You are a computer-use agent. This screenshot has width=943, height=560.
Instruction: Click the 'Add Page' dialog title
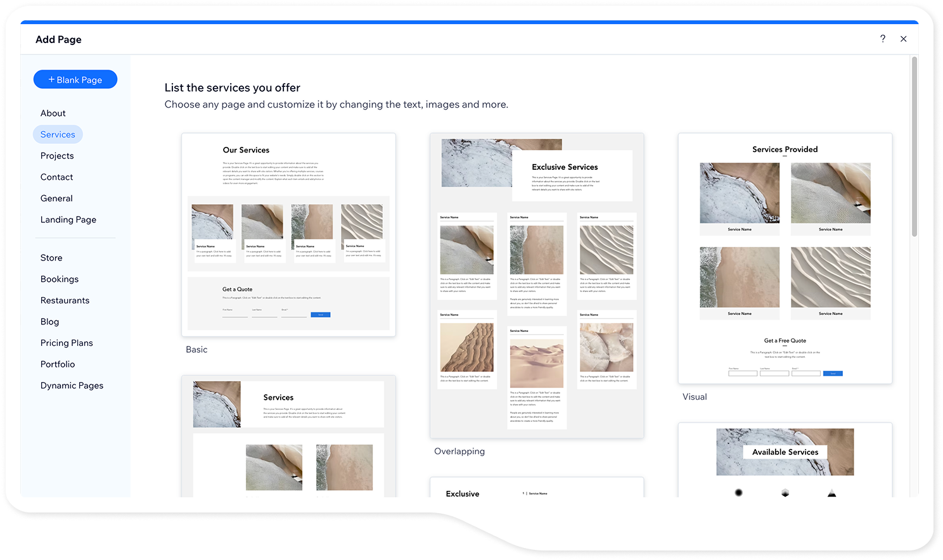[58, 39]
